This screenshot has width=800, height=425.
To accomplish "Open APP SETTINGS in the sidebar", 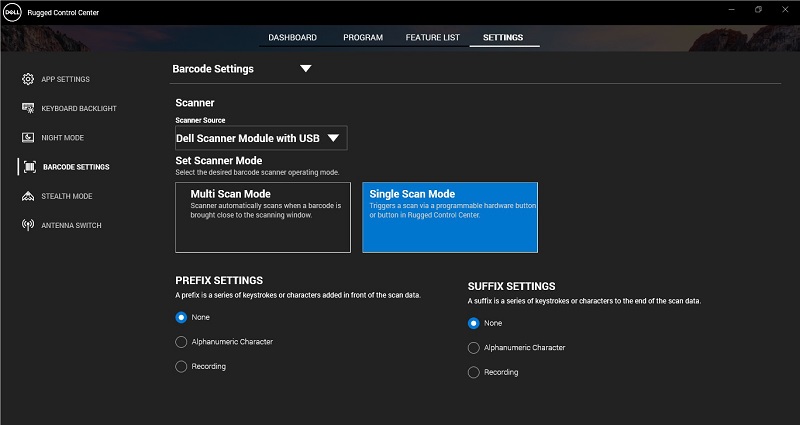I will (x=65, y=79).
